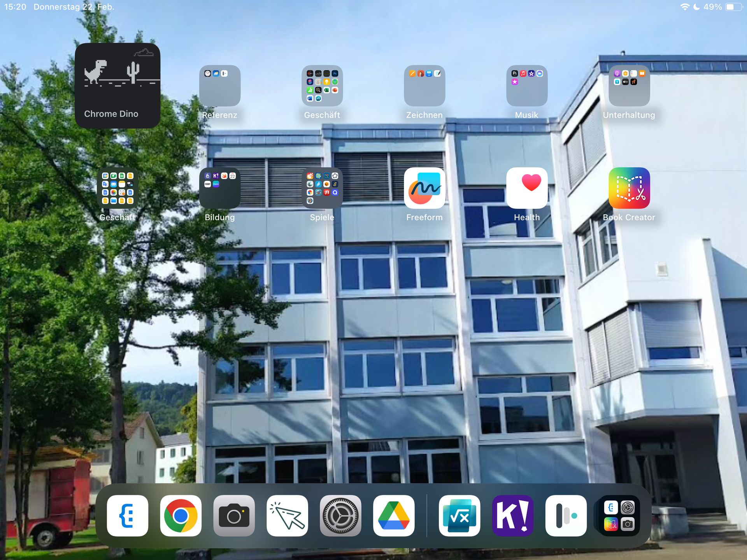The height and width of the screenshot is (560, 747).
Task: Launch the Book Creator app
Action: pyautogui.click(x=629, y=188)
